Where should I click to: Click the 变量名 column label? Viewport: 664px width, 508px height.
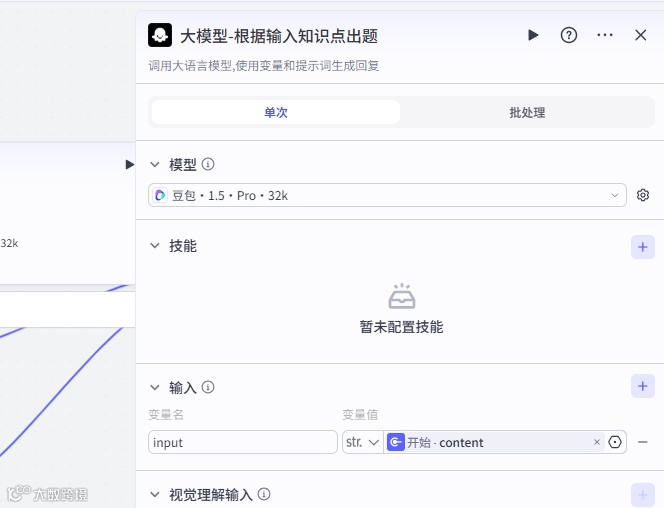coord(166,414)
